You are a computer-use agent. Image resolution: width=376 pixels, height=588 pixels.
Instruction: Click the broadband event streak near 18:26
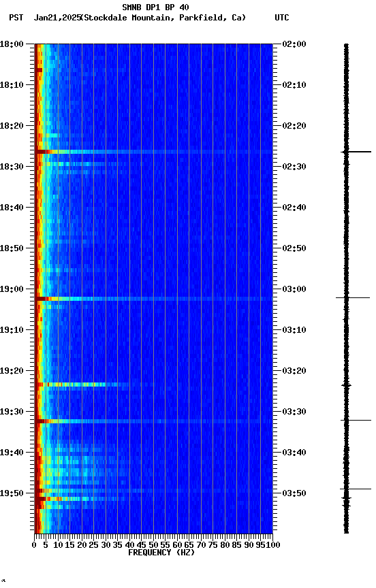(153, 152)
